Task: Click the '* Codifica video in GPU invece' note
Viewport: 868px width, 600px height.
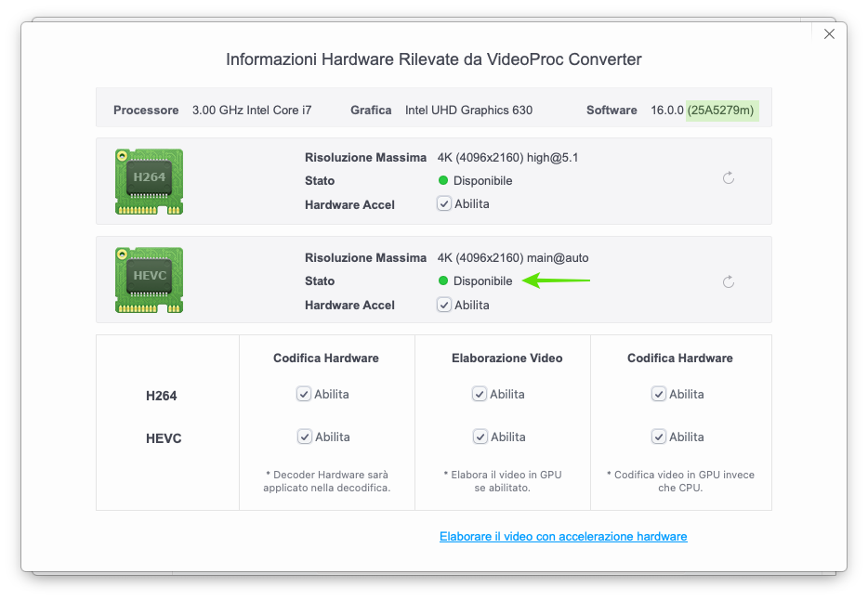Action: [x=680, y=481]
